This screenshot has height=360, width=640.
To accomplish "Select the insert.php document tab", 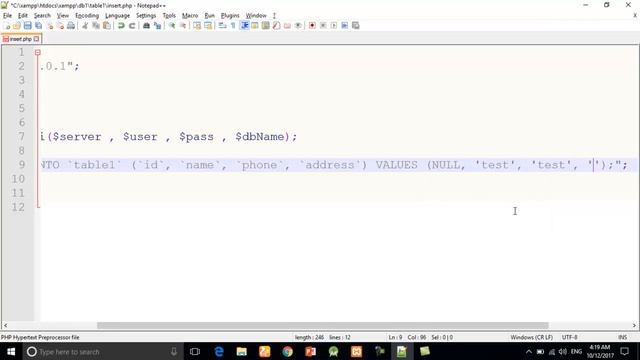I will click(x=21, y=39).
